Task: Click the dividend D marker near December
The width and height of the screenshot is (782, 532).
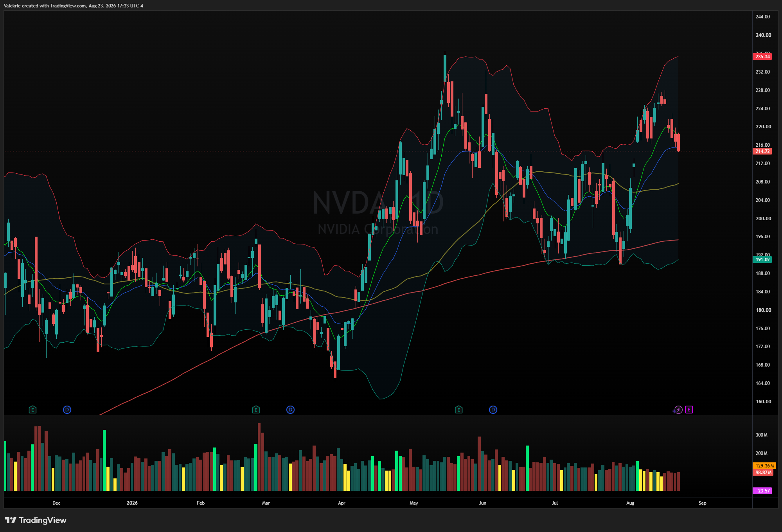Action: pyautogui.click(x=67, y=410)
